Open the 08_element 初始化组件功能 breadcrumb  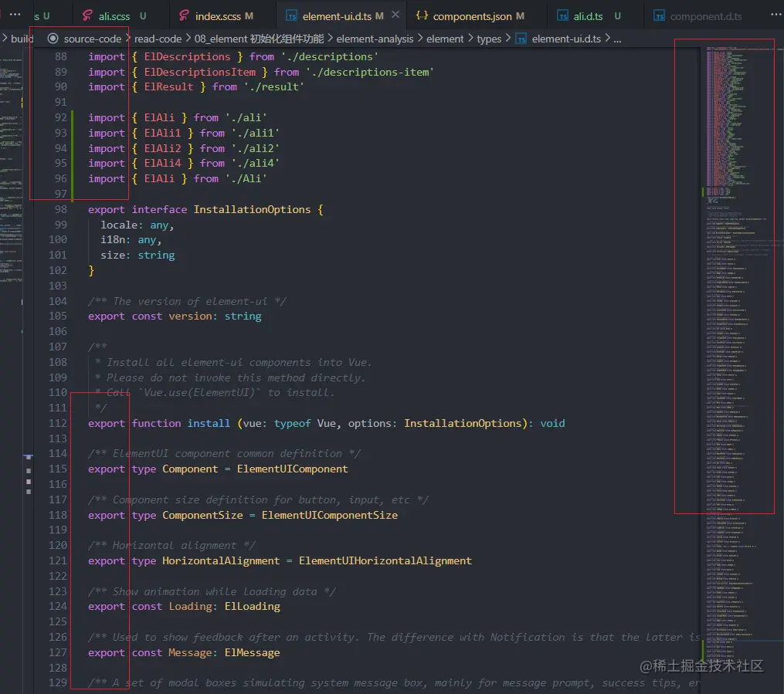tap(259, 39)
